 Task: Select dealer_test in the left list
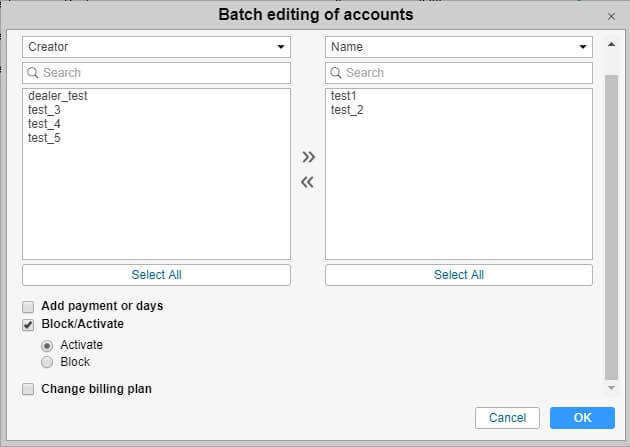58,96
